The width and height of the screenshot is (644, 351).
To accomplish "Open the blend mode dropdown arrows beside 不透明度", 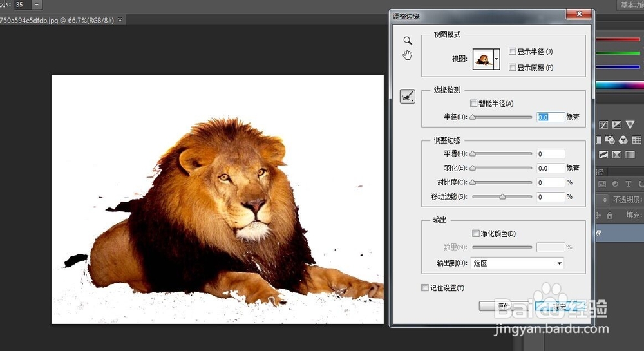I will tap(605, 200).
